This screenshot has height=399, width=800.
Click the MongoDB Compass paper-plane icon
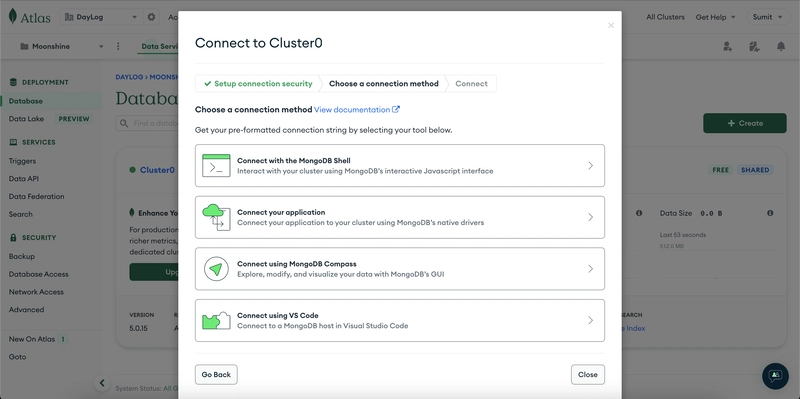coord(216,269)
